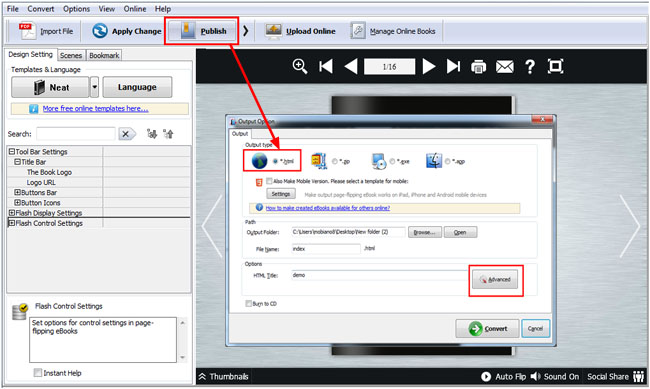Open help with the question mark icon
Screen dimensions: 650x389
(530, 66)
